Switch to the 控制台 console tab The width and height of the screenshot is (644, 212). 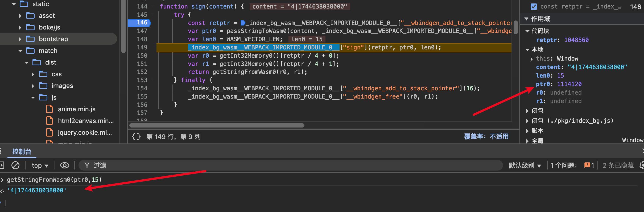pos(22,151)
